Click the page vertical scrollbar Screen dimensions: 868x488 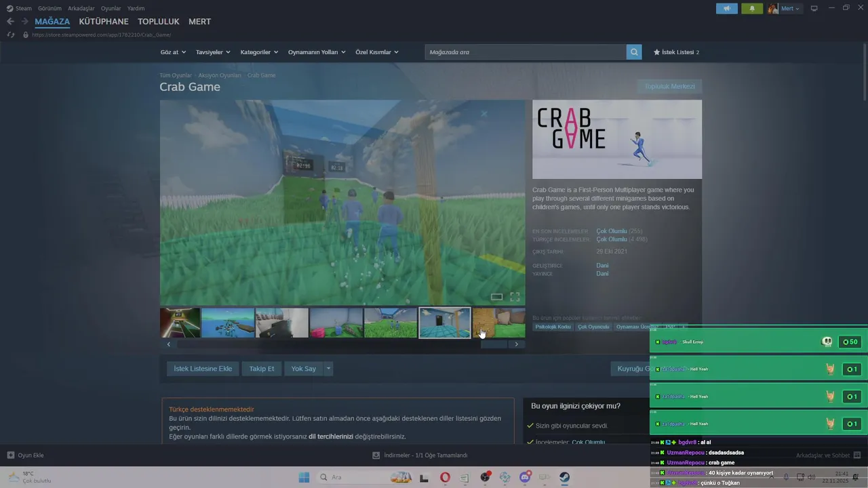(863, 73)
